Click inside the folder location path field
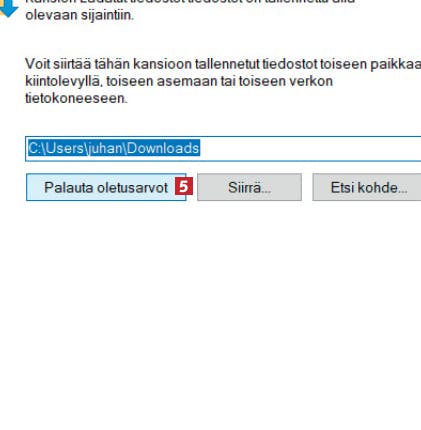This screenshot has height=430, width=421. pyautogui.click(x=223, y=149)
